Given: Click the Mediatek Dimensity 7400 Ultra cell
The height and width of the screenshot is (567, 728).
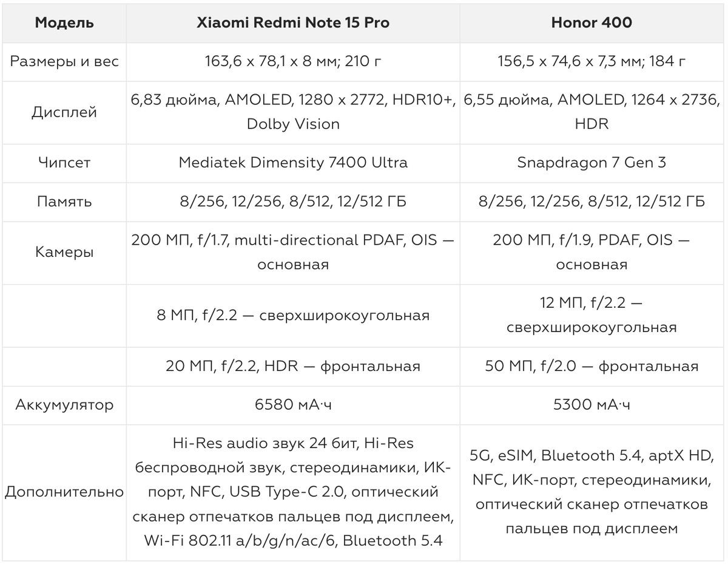Looking at the screenshot, I should [293, 162].
